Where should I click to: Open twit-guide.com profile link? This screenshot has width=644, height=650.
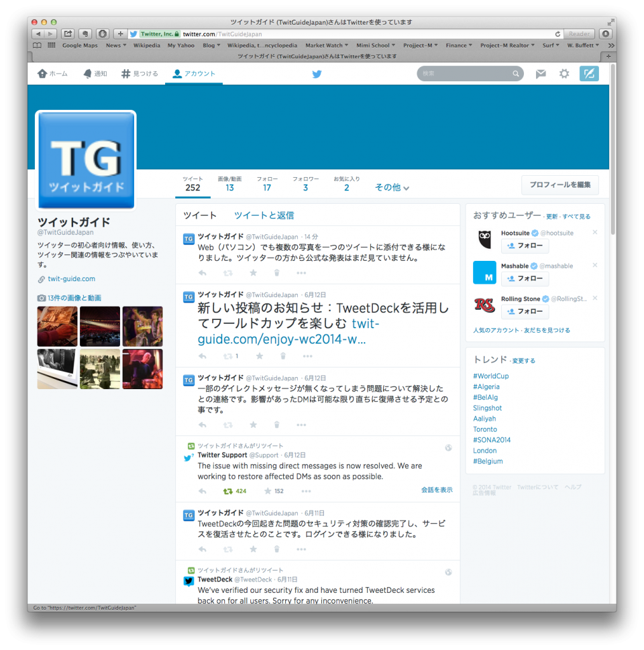(x=71, y=279)
